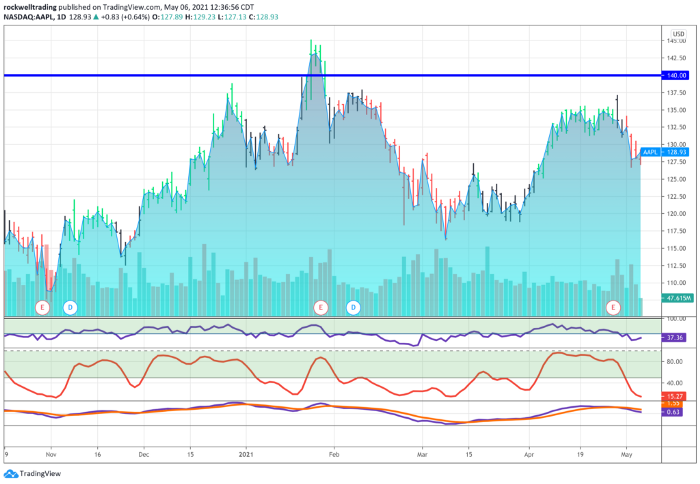Click the 137.50 price axis label
Screen dimensions: 700x484
point(676,93)
